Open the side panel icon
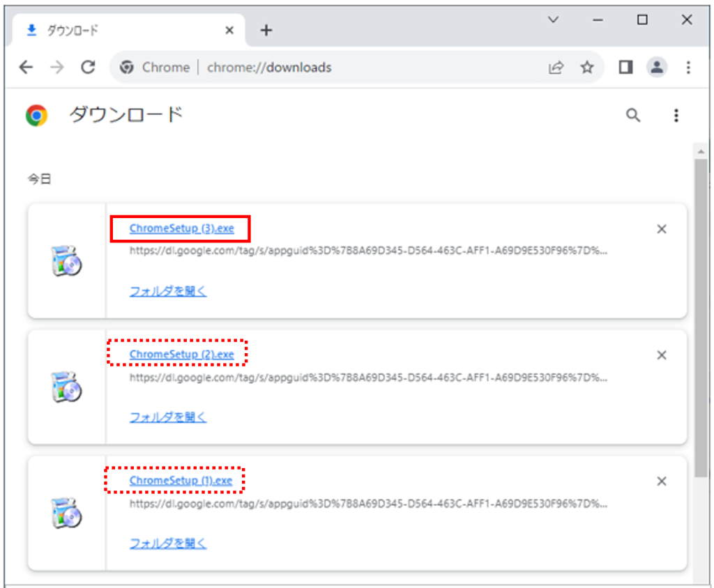714x588 pixels. click(x=625, y=68)
